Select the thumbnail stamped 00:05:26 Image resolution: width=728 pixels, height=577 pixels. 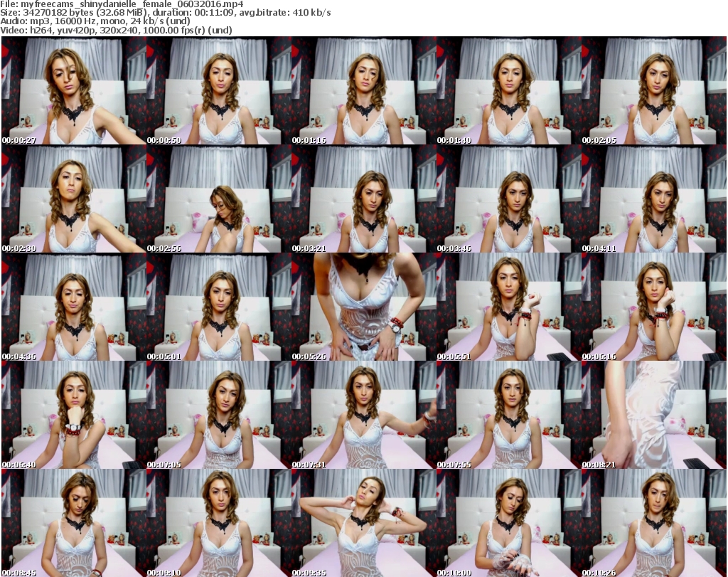point(363,307)
